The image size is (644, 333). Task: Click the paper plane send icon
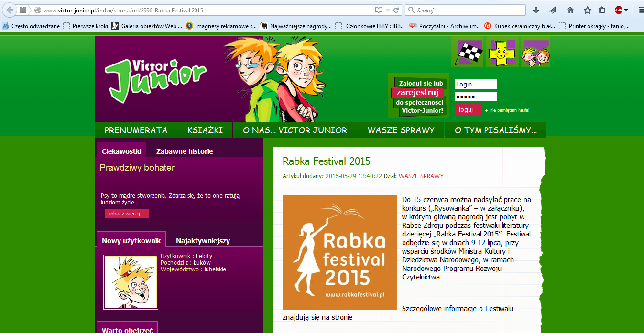[553, 10]
